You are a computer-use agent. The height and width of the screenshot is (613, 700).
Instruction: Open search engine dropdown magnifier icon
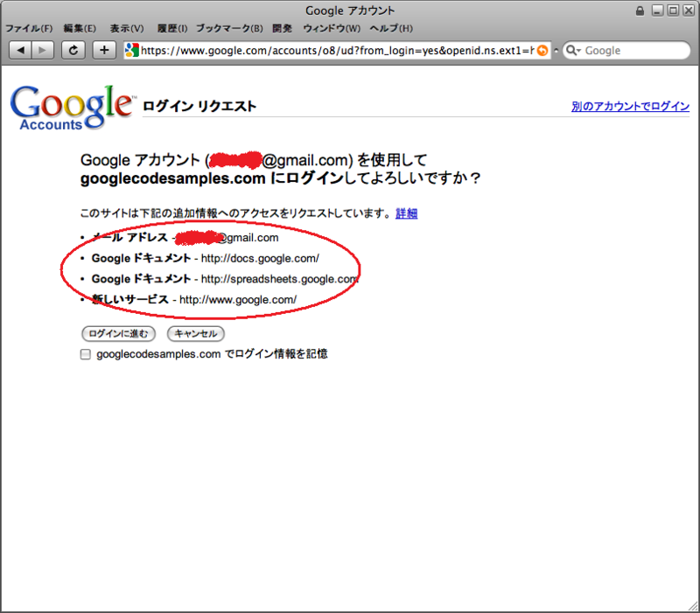[x=573, y=51]
